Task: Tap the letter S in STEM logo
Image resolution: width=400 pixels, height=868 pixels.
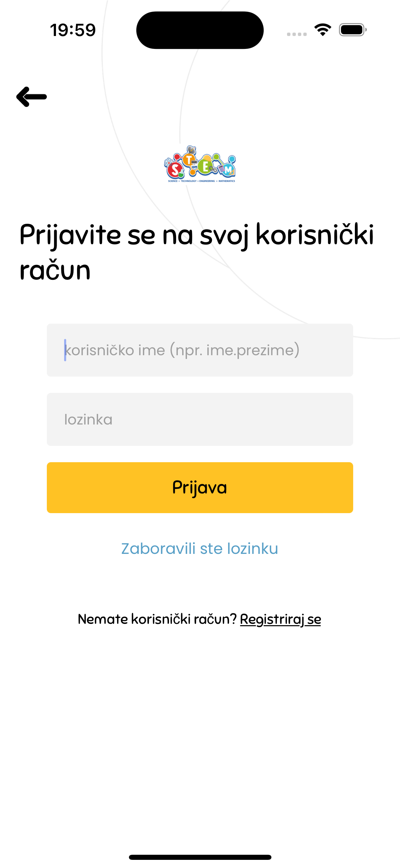Action: click(x=175, y=170)
